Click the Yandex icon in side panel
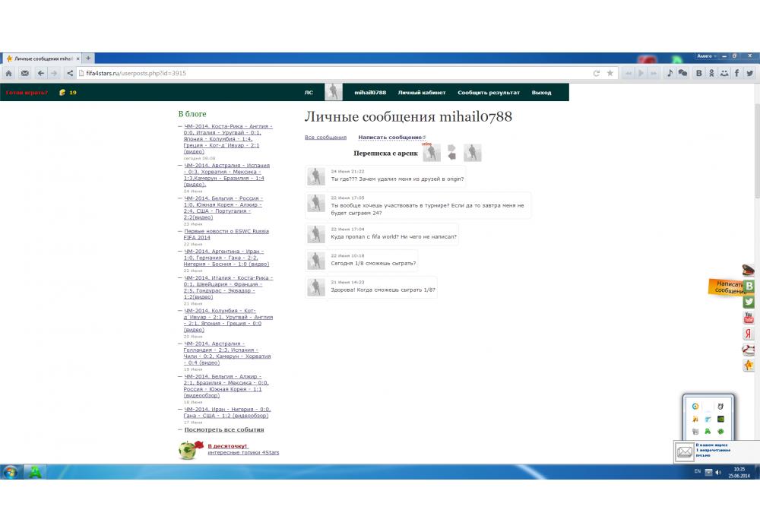760x532 pixels. click(x=749, y=334)
